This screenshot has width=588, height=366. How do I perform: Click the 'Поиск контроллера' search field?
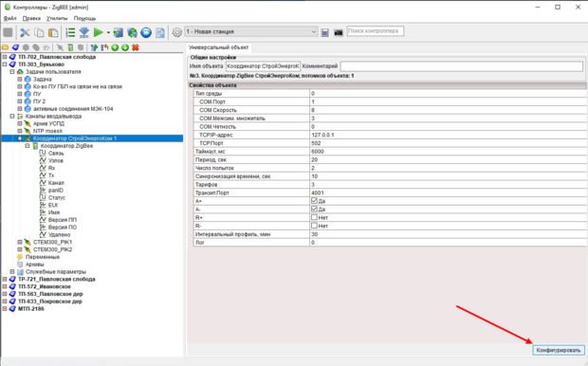375,31
